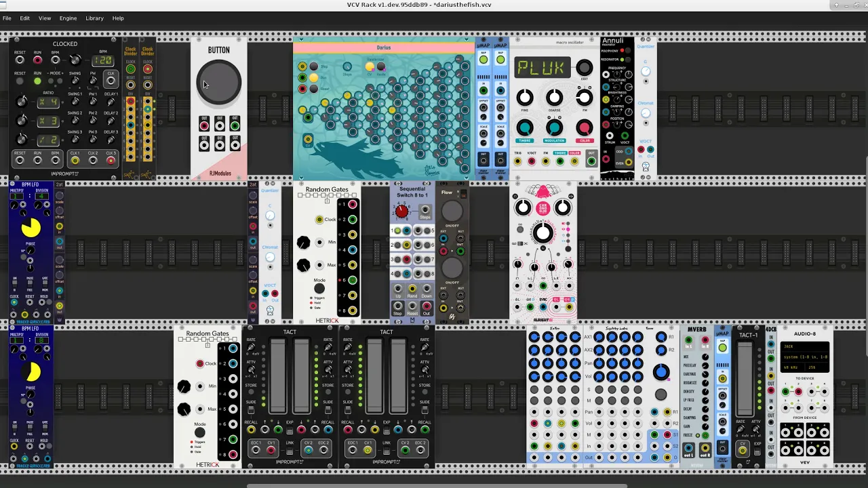Open the Edit menu
Screen dimensions: 868x488
pyautogui.click(x=24, y=18)
